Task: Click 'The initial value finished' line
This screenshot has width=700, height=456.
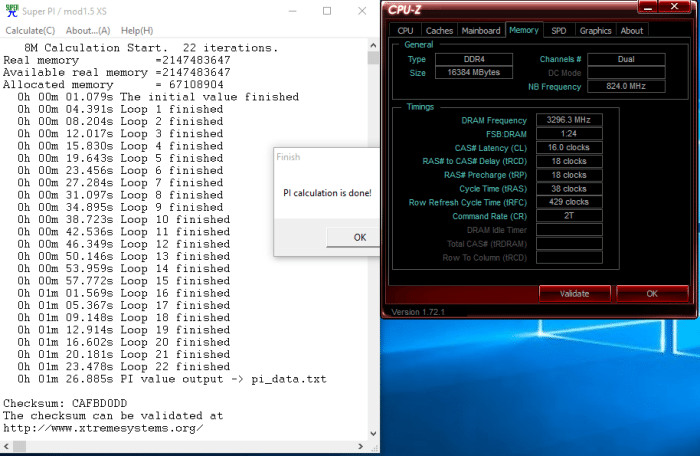Action: [158, 97]
